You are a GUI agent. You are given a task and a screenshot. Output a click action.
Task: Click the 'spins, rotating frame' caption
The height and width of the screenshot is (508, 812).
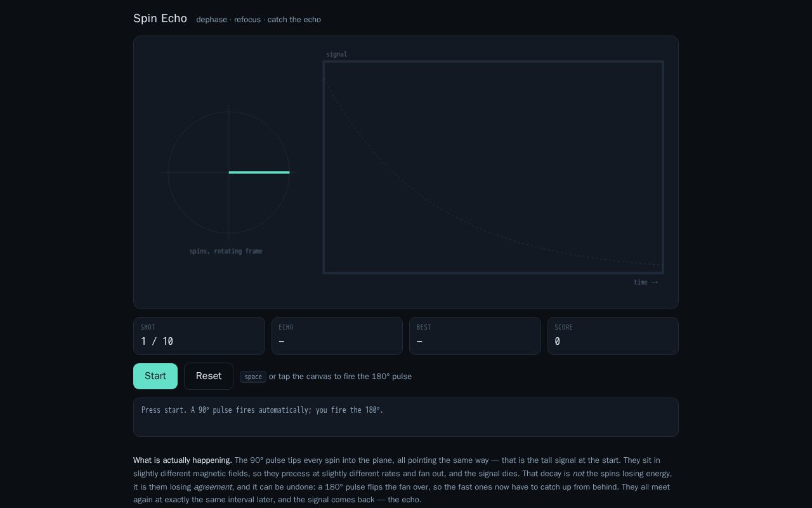pos(226,251)
